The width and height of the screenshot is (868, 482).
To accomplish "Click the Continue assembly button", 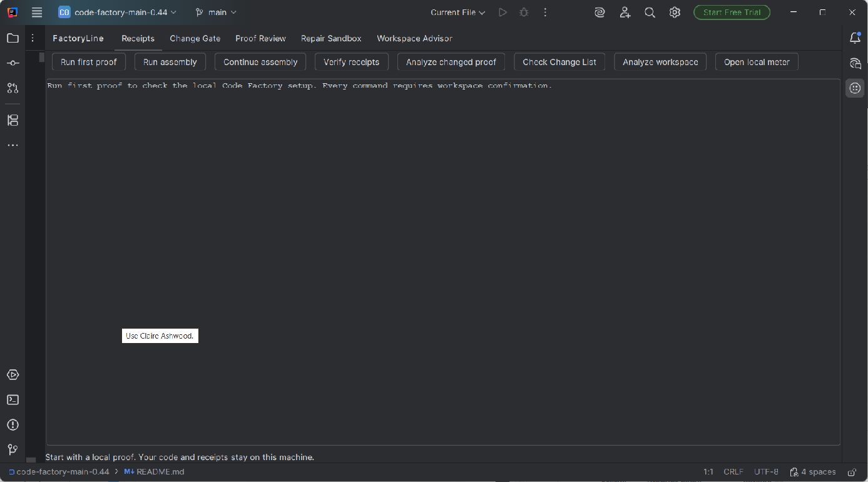I will 260,62.
